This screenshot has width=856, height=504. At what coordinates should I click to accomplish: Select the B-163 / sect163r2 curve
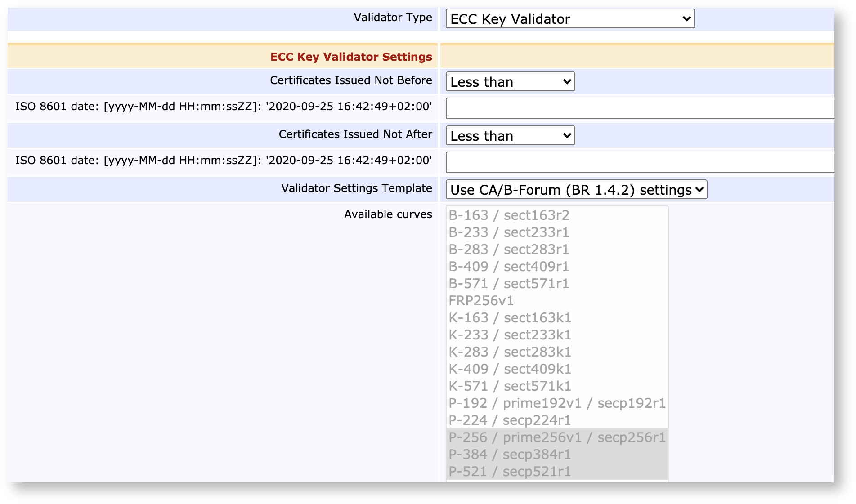[x=509, y=215]
